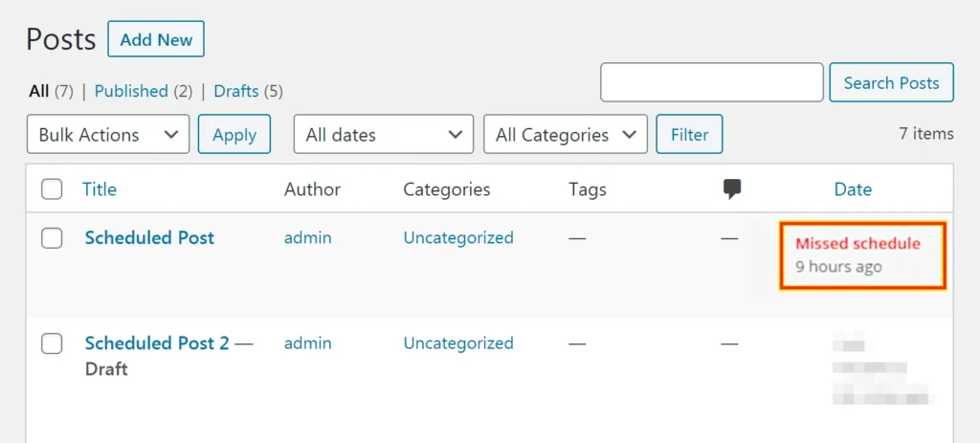Viewport: 980px width, 443px height.
Task: Check the box for Scheduled Post
Action: tap(52, 237)
